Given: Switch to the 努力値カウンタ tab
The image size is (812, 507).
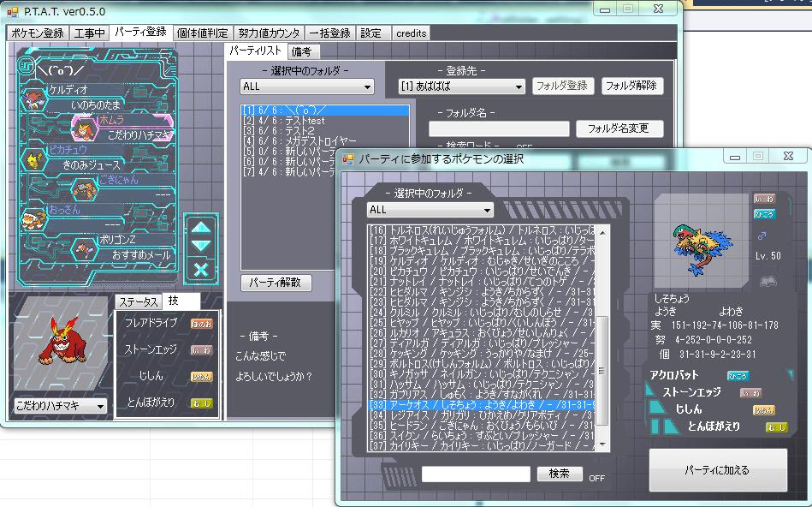Looking at the screenshot, I should [x=269, y=33].
